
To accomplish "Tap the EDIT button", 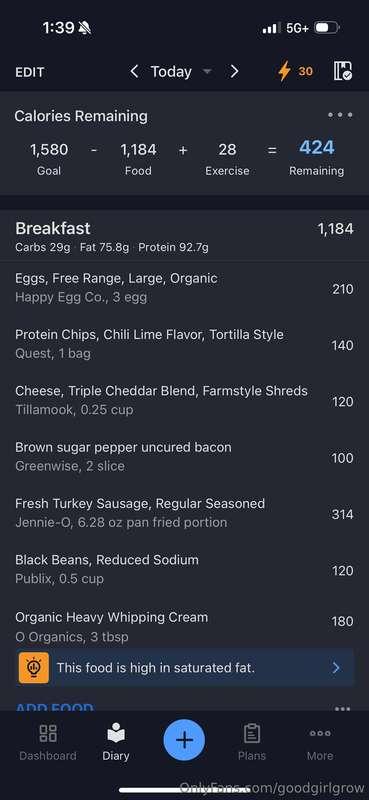I will tap(30, 72).
